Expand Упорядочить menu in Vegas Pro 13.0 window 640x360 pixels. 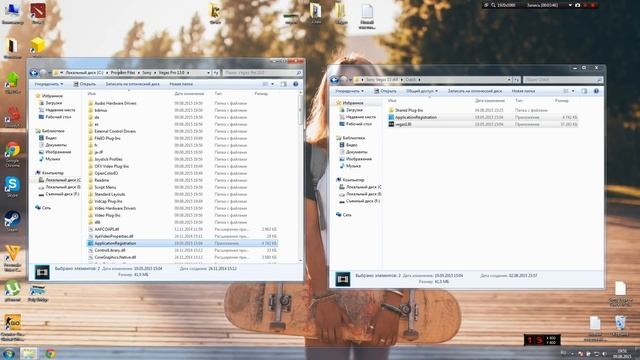click(49, 84)
